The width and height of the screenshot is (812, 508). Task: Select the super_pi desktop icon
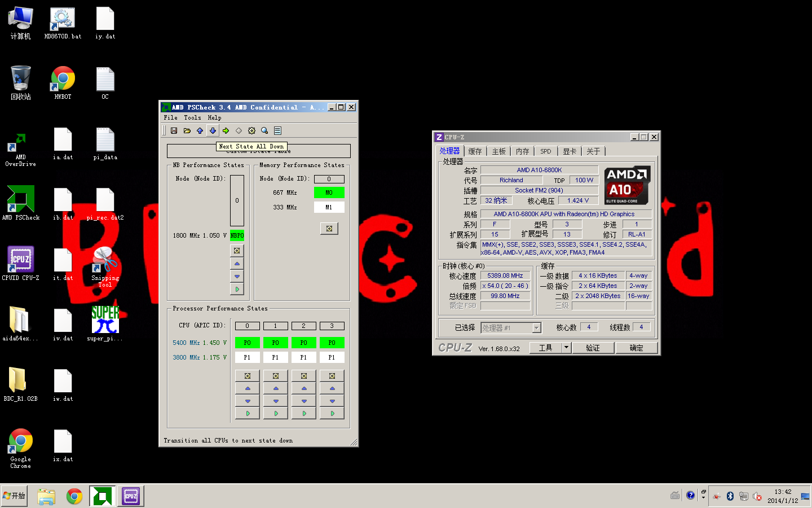[105, 323]
